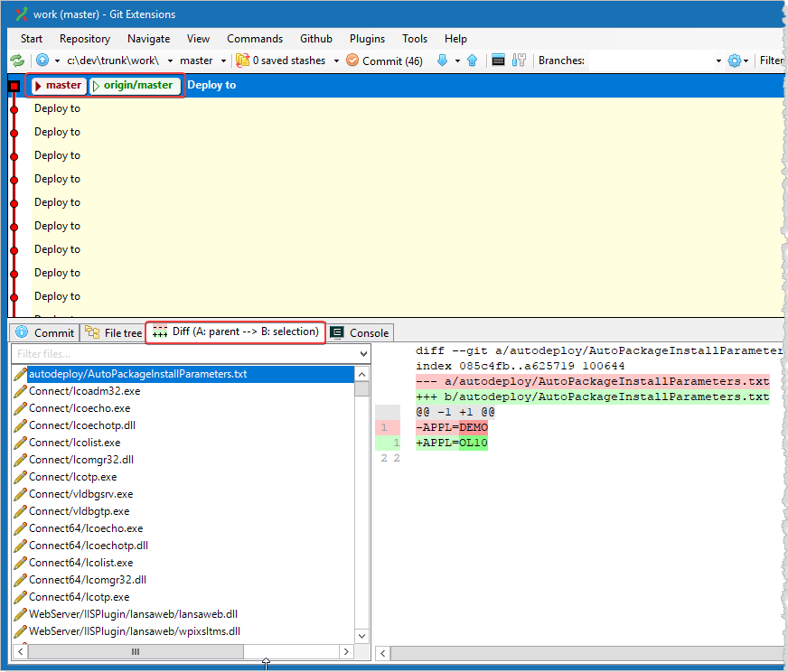Switch to the File tree tab
The width and height of the screenshot is (788, 672).
pyautogui.click(x=113, y=332)
